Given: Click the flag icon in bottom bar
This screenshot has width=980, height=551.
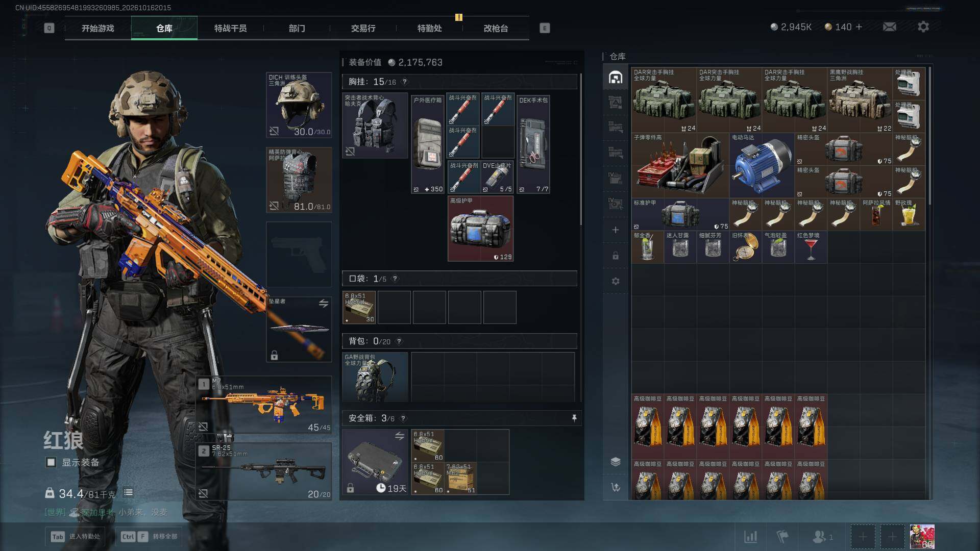Looking at the screenshot, I should coord(782,537).
